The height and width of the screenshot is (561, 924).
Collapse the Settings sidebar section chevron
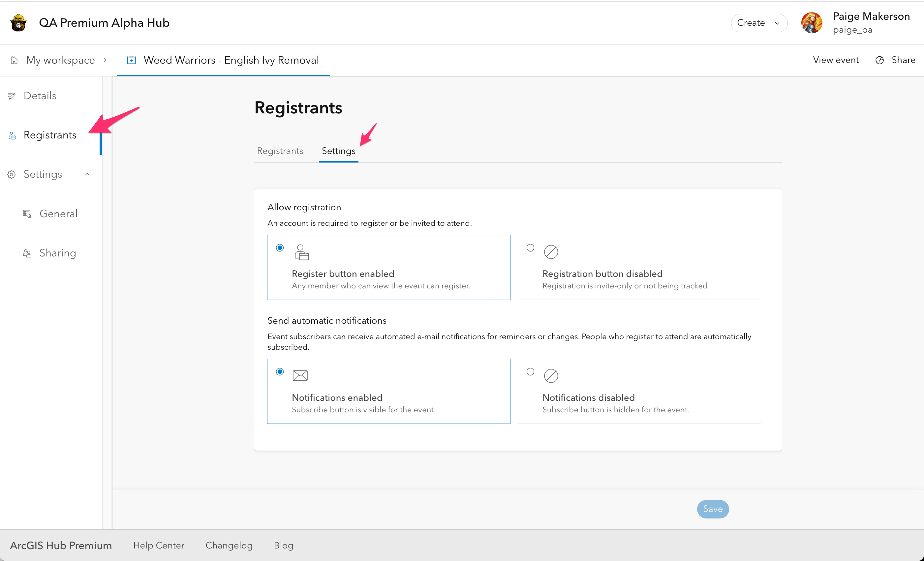(x=87, y=174)
